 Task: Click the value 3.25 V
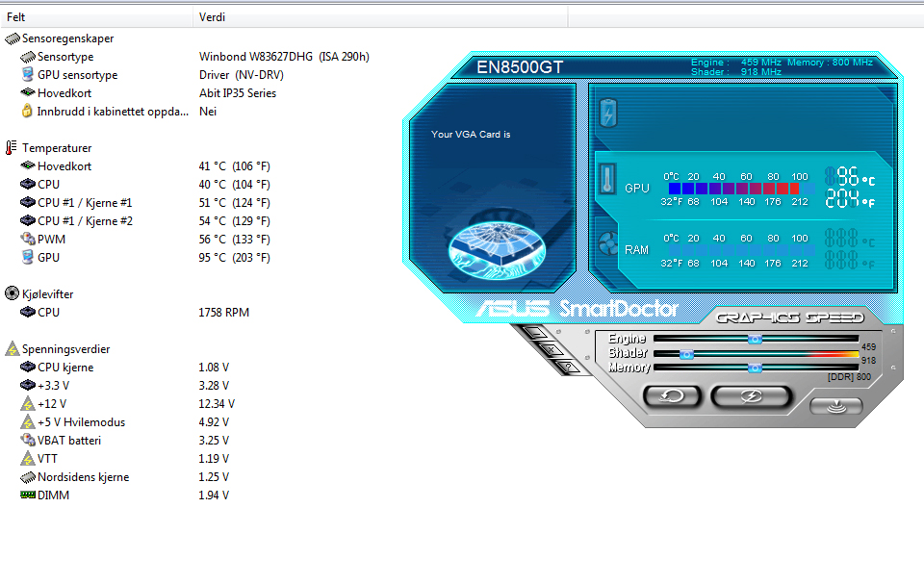214,441
